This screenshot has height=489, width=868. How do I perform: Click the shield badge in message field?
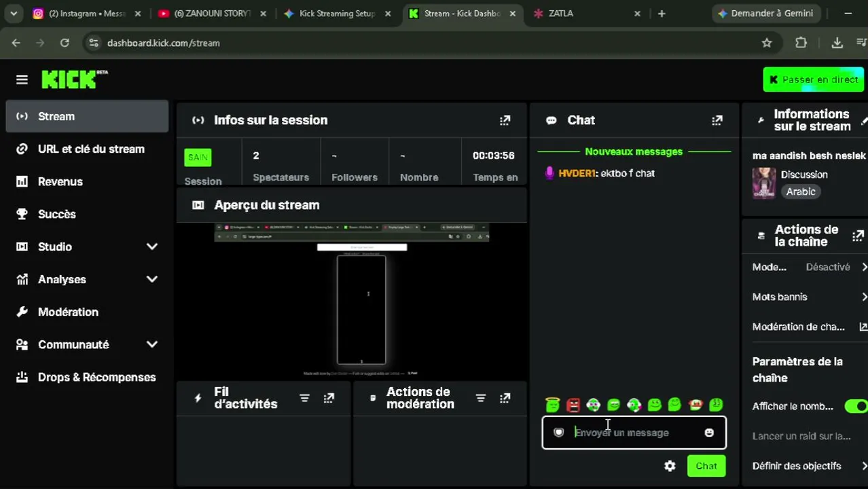(x=558, y=433)
